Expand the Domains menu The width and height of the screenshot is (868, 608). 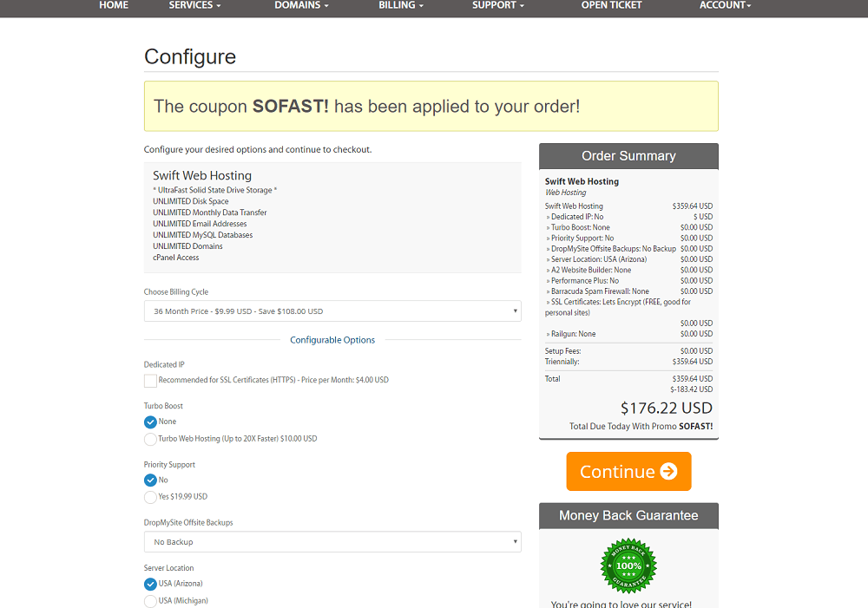[x=301, y=5]
